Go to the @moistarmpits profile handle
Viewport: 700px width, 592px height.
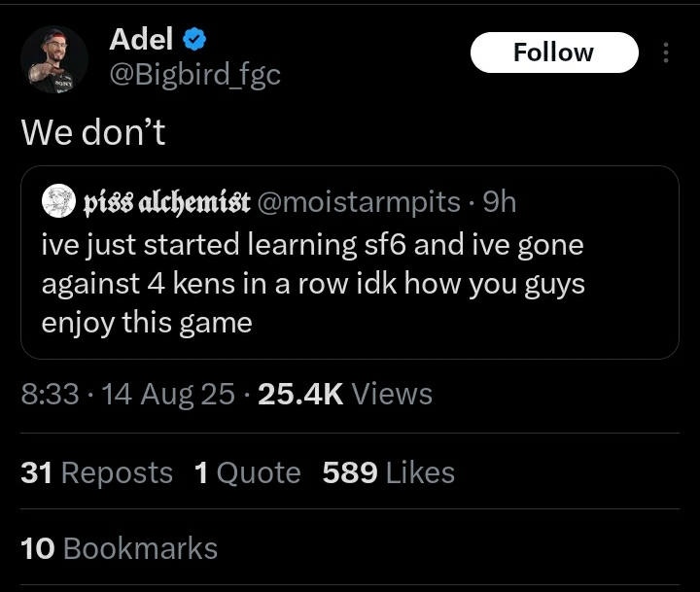(358, 201)
